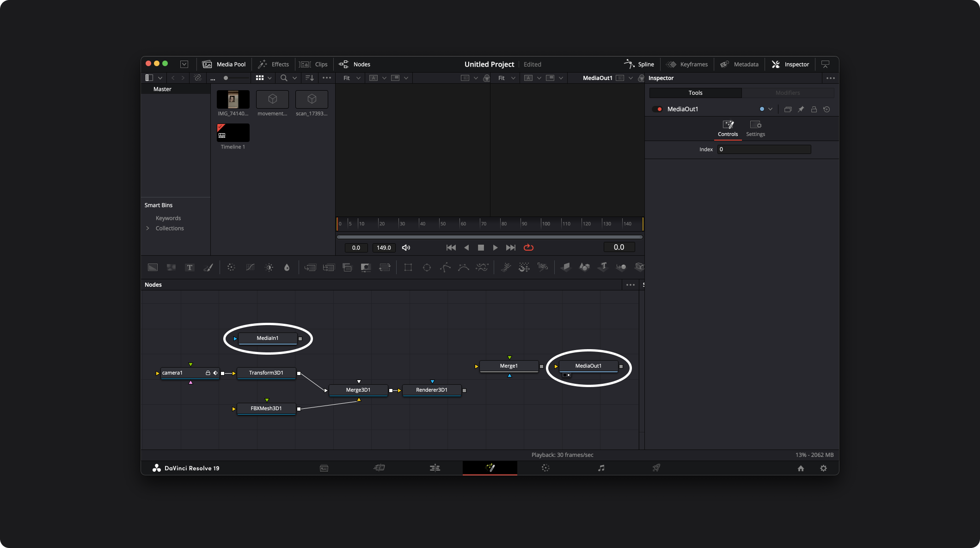Viewport: 980px width, 548px height.
Task: Toggle the Effects library button
Action: (x=273, y=64)
